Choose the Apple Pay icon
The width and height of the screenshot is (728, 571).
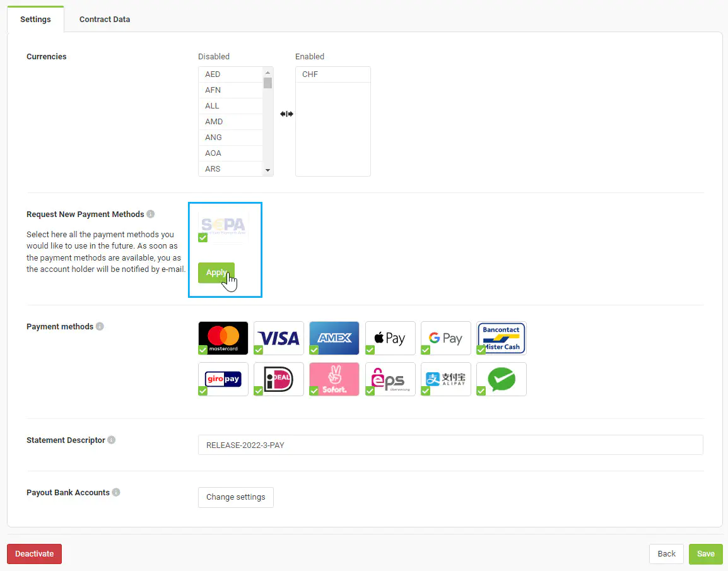click(390, 338)
